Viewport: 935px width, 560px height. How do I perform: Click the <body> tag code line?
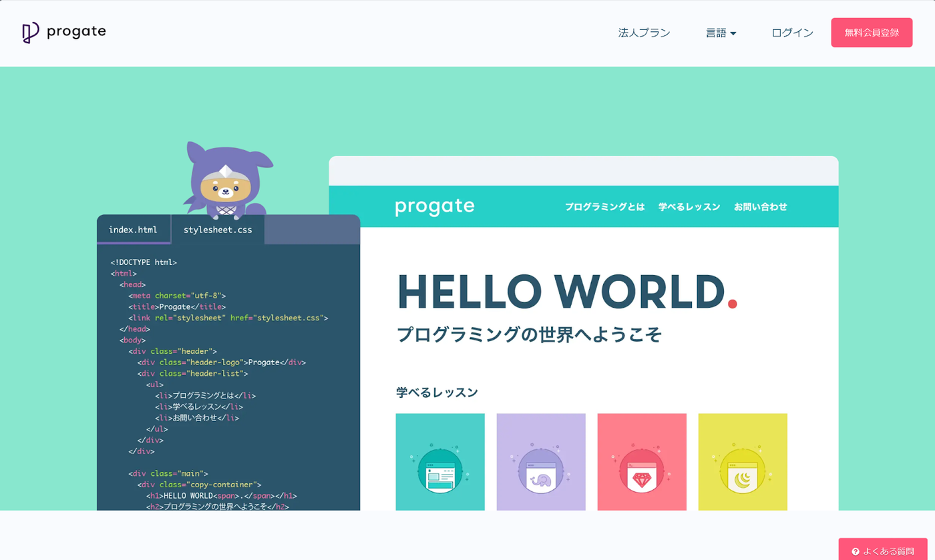[132, 340]
